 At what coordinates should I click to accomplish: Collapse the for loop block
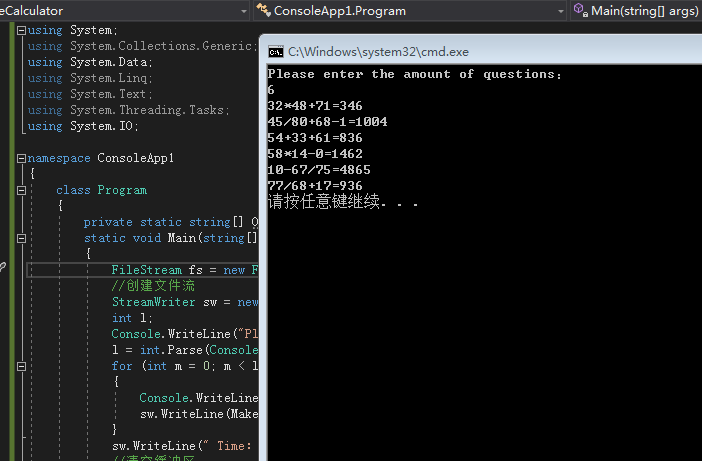pos(21,367)
